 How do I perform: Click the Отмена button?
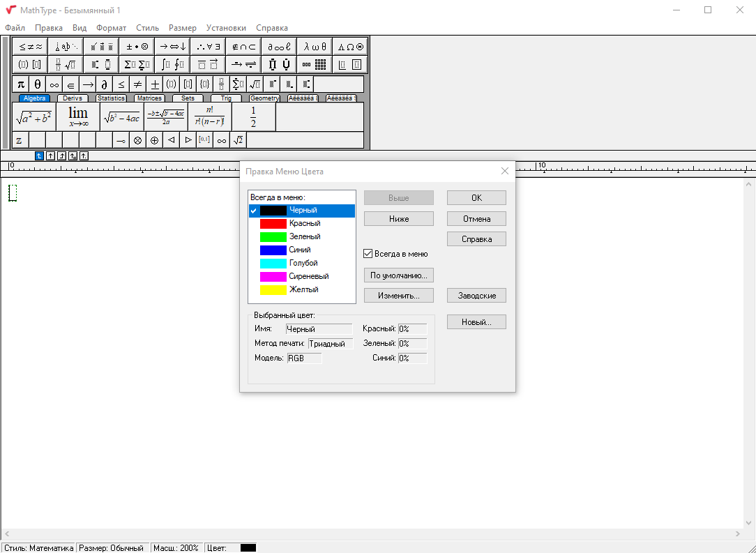(476, 219)
